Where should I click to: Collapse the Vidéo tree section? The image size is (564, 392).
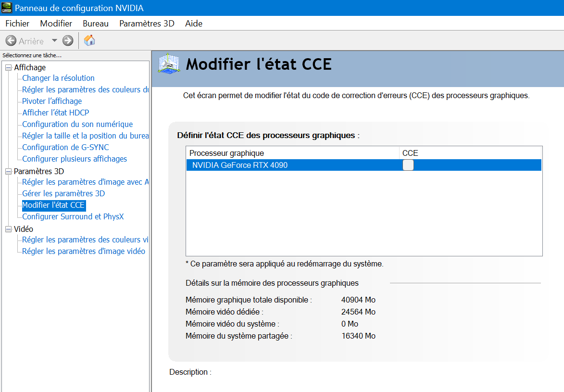8,229
